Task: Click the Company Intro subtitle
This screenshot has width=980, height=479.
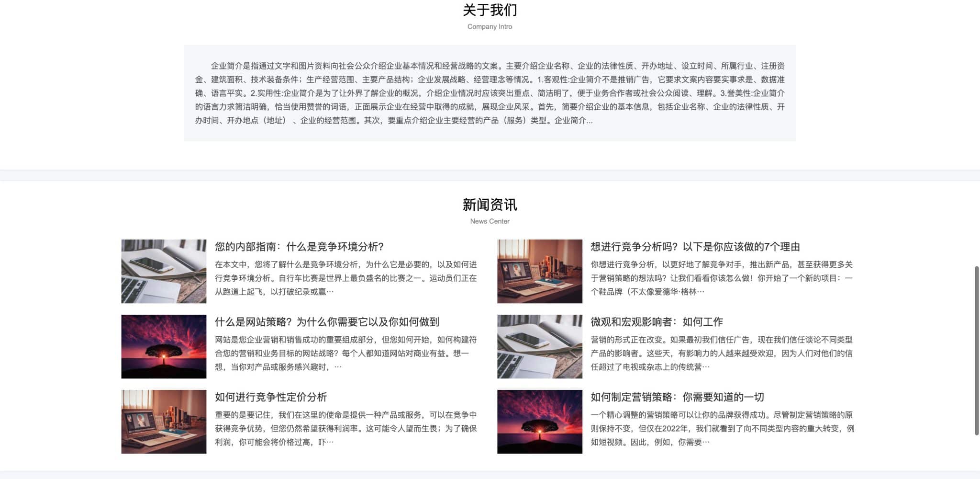Action: 490,27
